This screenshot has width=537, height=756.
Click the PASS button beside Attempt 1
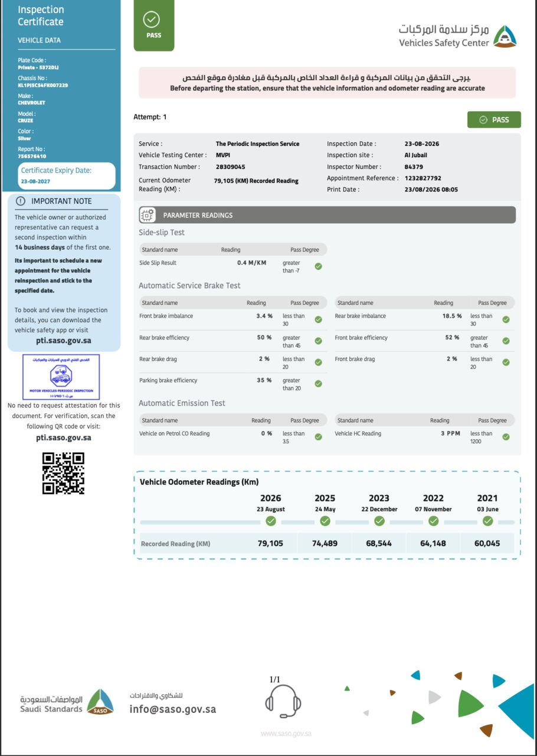pyautogui.click(x=494, y=120)
